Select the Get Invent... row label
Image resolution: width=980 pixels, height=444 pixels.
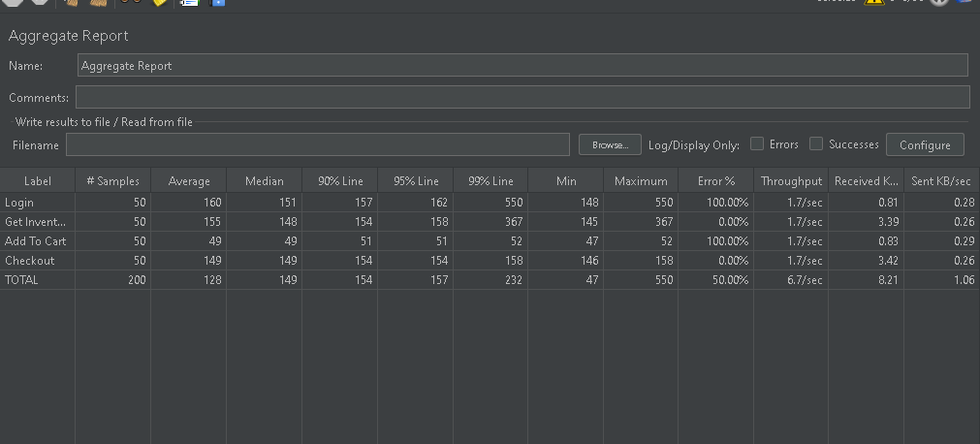click(x=35, y=221)
